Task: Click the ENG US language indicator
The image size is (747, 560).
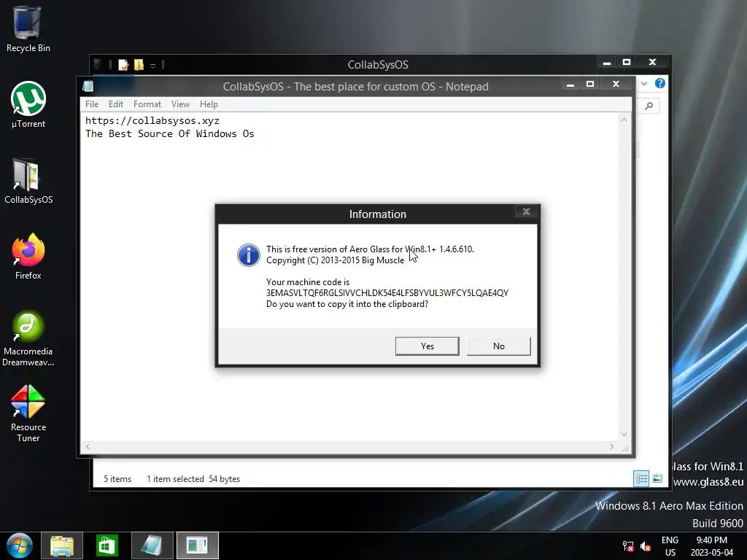Action: [x=670, y=546]
